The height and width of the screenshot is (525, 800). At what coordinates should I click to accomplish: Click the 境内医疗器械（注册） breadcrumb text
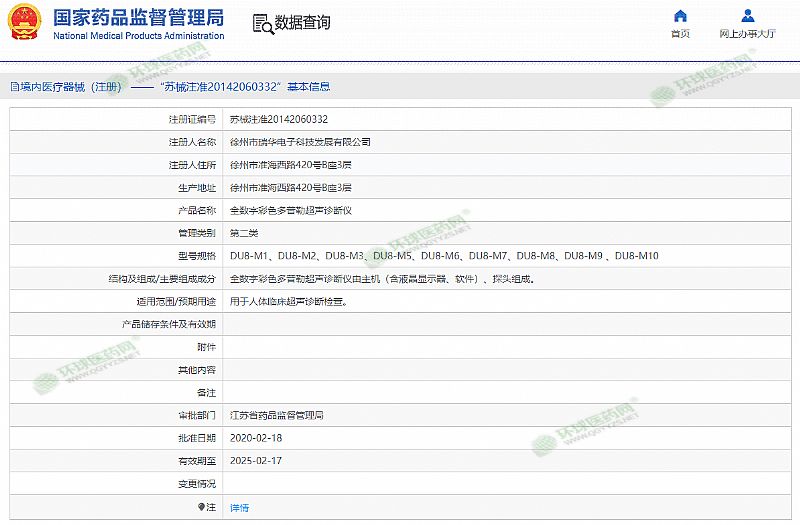point(65,87)
